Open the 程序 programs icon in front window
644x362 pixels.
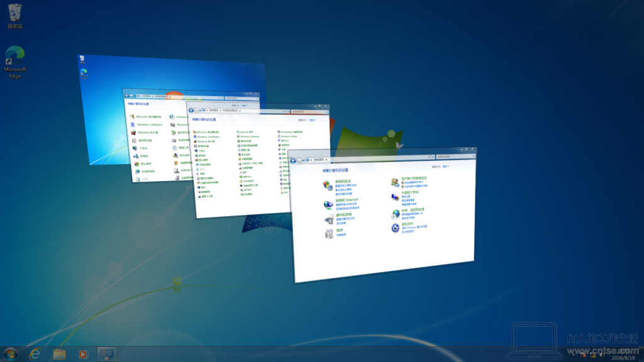329,234
